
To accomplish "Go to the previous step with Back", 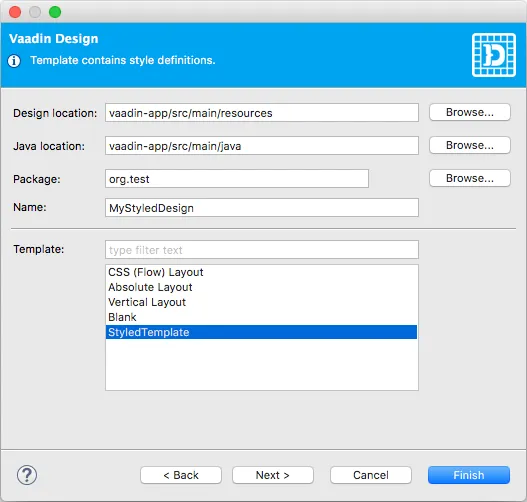I will 181,475.
